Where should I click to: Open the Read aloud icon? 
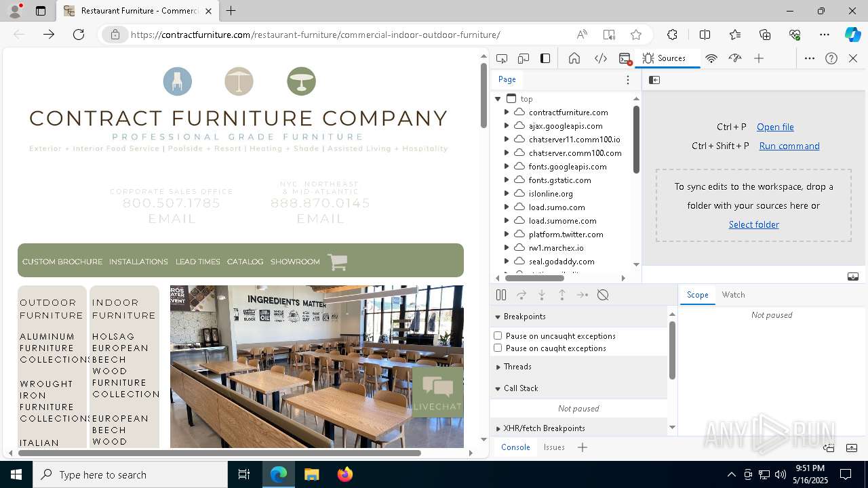[582, 35]
